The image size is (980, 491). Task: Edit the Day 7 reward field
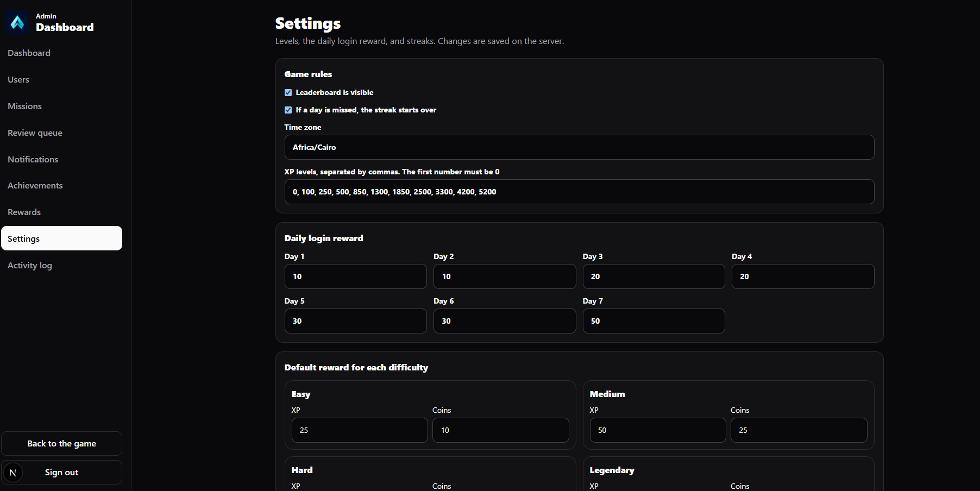654,321
